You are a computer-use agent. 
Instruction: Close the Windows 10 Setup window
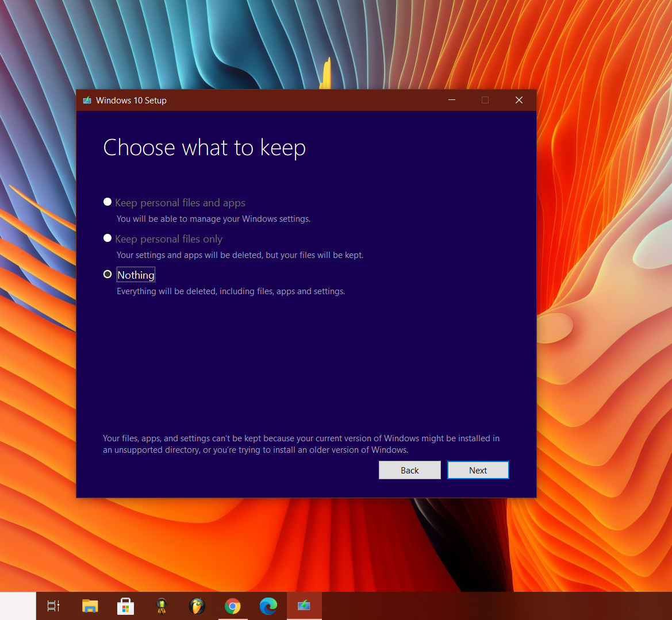click(519, 100)
